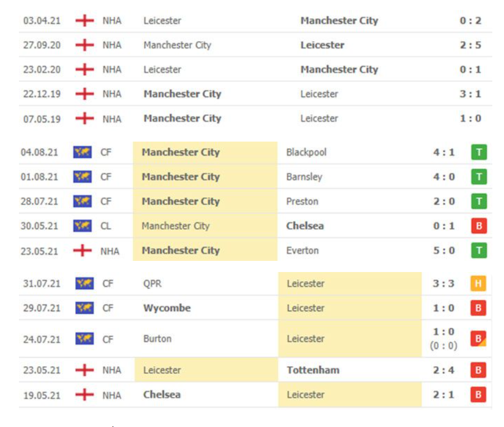
Task: Click the red B badge for Chelsea CL match
Action: pos(479,226)
